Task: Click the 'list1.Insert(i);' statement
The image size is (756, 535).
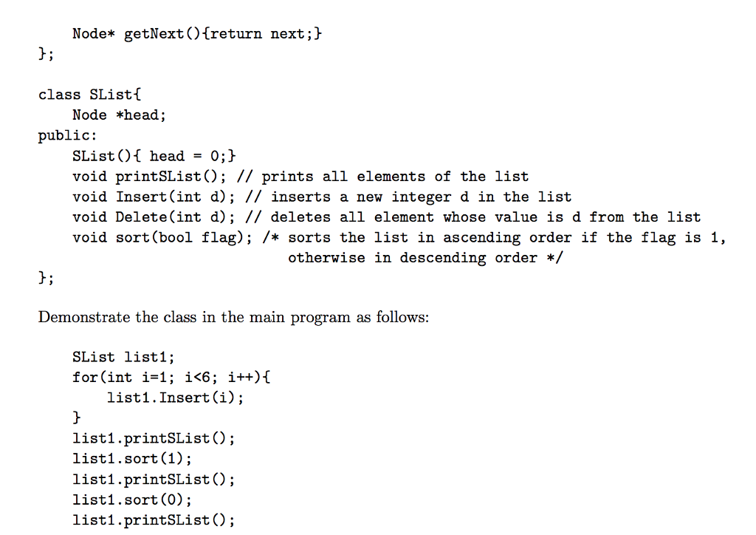Action: [175, 398]
